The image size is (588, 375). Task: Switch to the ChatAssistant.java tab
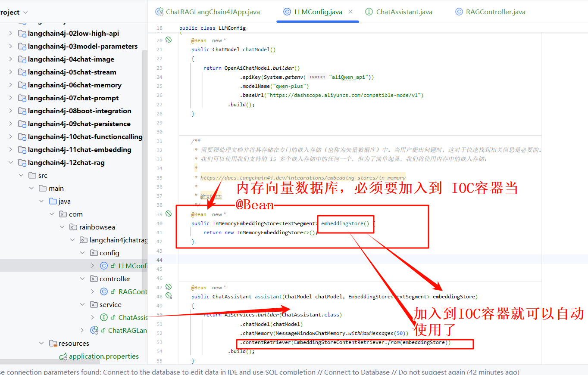(403, 12)
